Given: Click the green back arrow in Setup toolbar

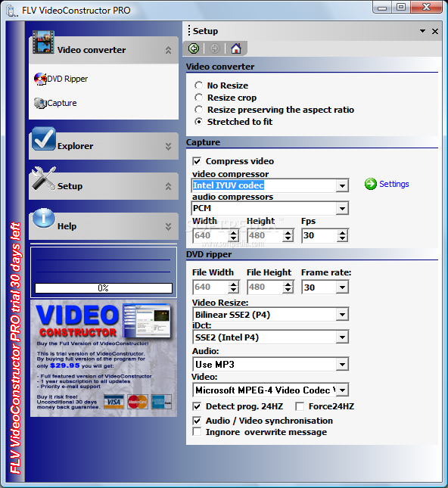Looking at the screenshot, I should [194, 48].
